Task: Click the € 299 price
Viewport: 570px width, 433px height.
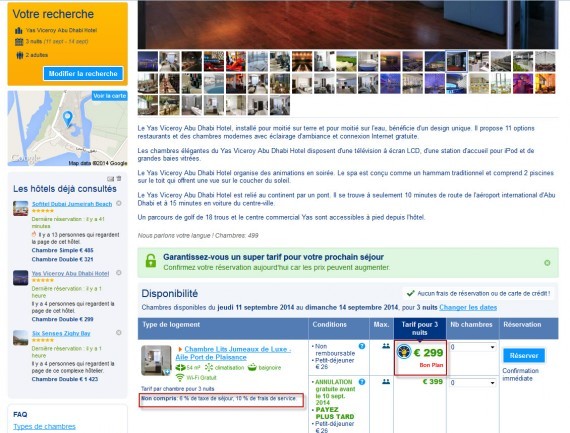Action: (428, 353)
